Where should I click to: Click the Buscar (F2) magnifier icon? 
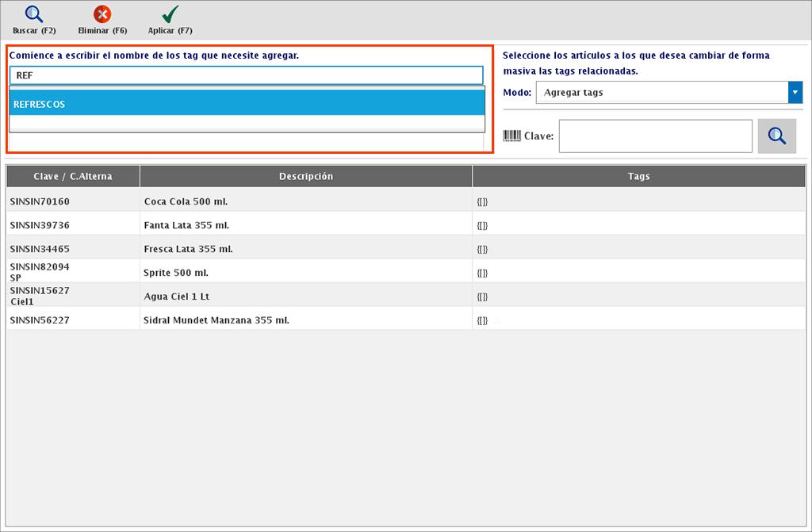[34, 14]
